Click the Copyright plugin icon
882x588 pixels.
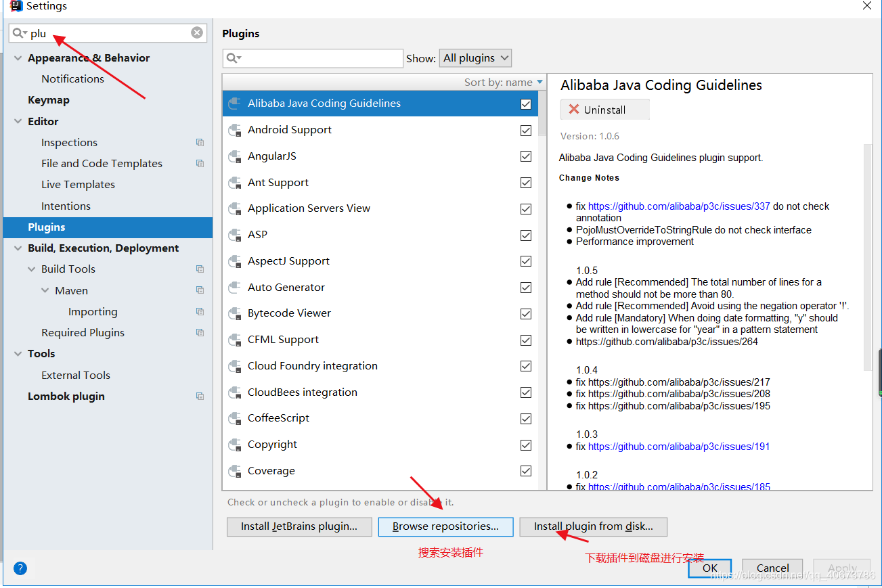pyautogui.click(x=235, y=445)
